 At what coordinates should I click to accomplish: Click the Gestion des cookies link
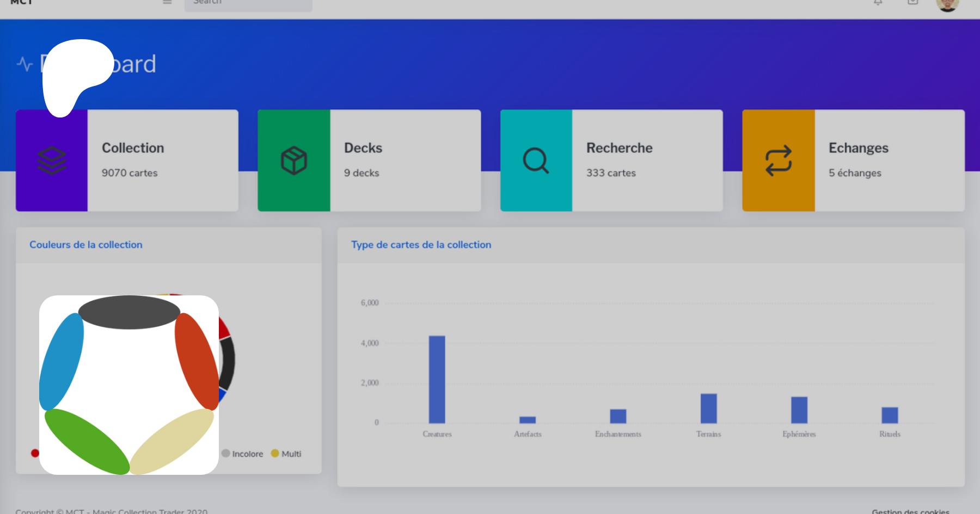[910, 511]
